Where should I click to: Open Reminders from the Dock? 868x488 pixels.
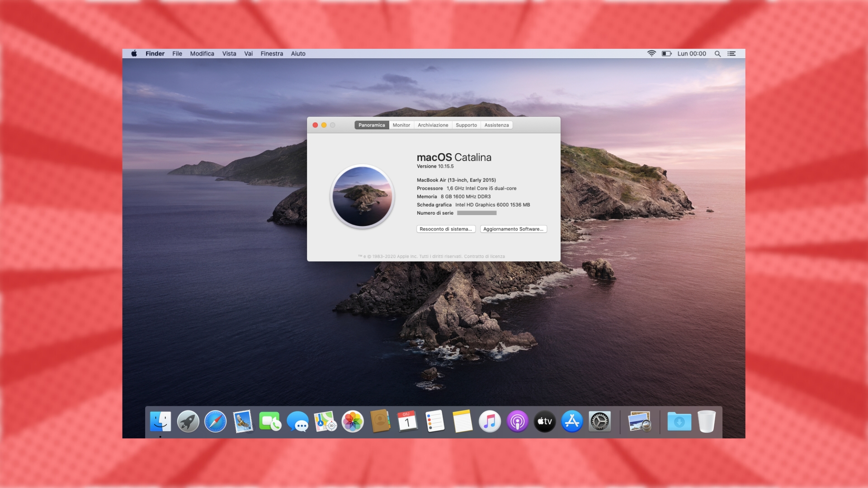[x=435, y=422]
